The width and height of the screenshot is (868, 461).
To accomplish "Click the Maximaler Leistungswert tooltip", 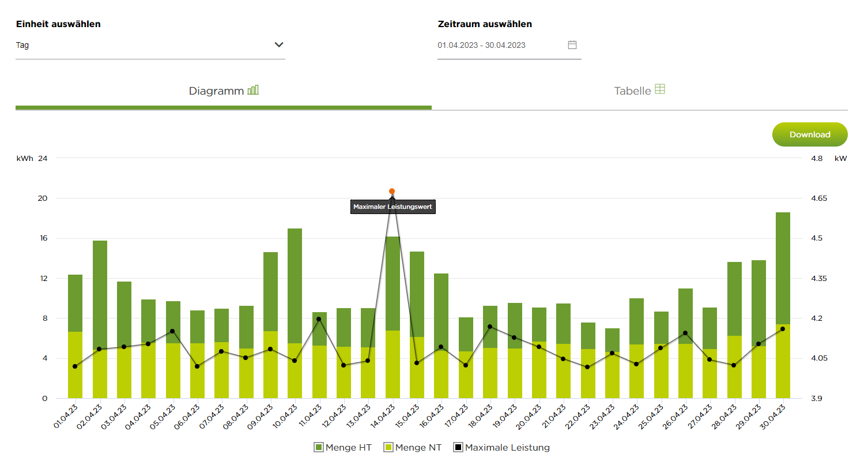I will coord(393,207).
